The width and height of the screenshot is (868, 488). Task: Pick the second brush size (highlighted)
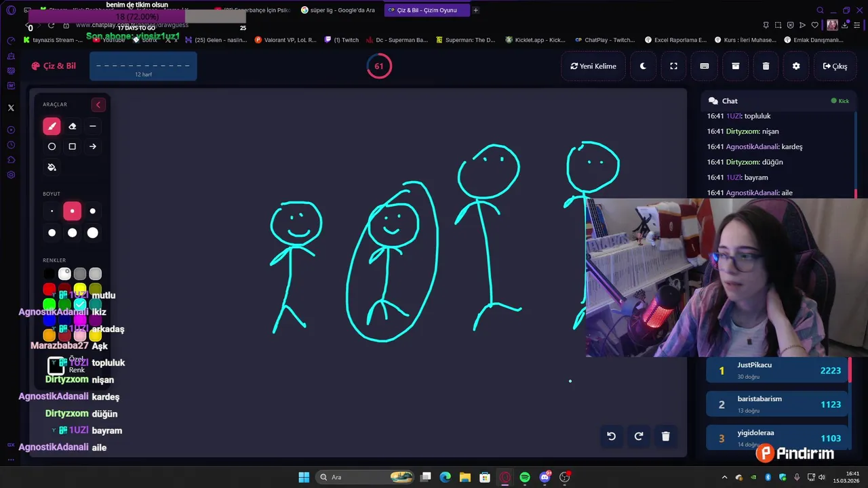point(73,211)
